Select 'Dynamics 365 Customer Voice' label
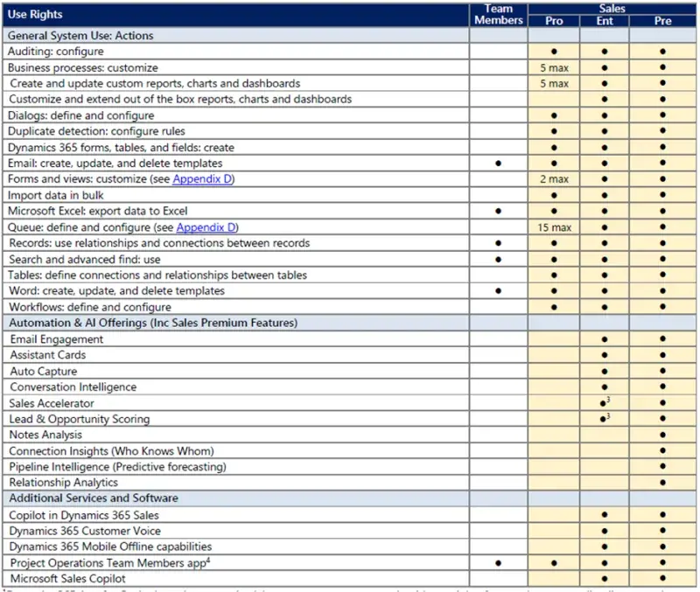Screen dimensions: 700x592 click(85, 532)
